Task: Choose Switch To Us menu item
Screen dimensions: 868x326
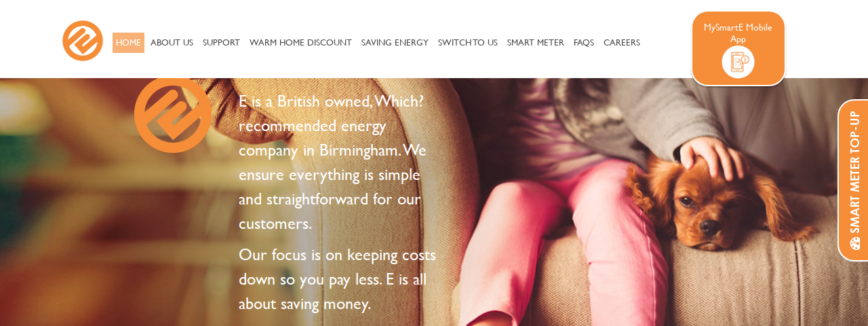Action: pyautogui.click(x=468, y=43)
